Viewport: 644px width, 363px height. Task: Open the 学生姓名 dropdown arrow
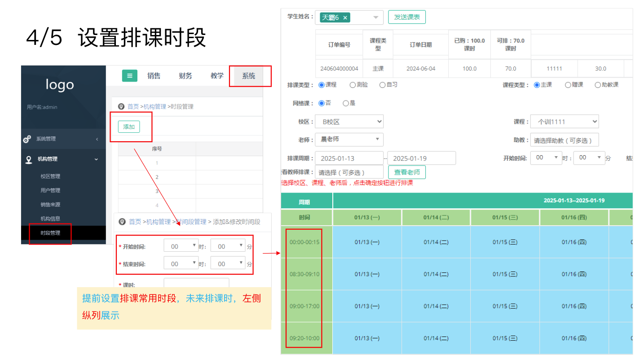[376, 17]
